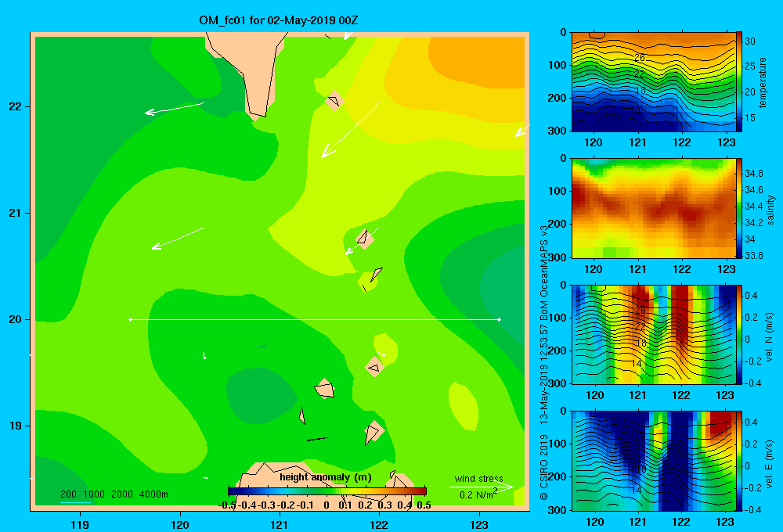The image size is (783, 532).
Task: Open the temperature depth section plot
Action: [x=653, y=82]
